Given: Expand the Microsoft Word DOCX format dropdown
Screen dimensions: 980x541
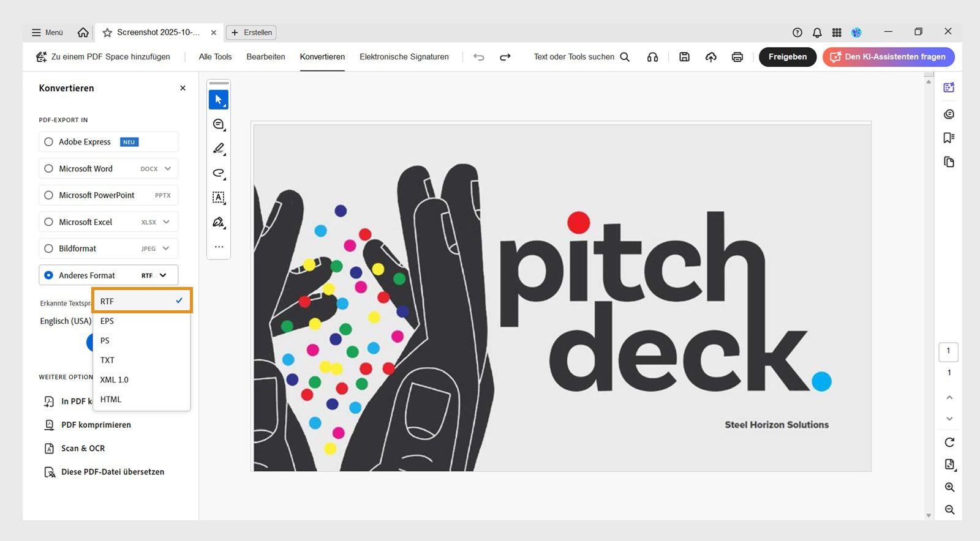Looking at the screenshot, I should click(167, 168).
